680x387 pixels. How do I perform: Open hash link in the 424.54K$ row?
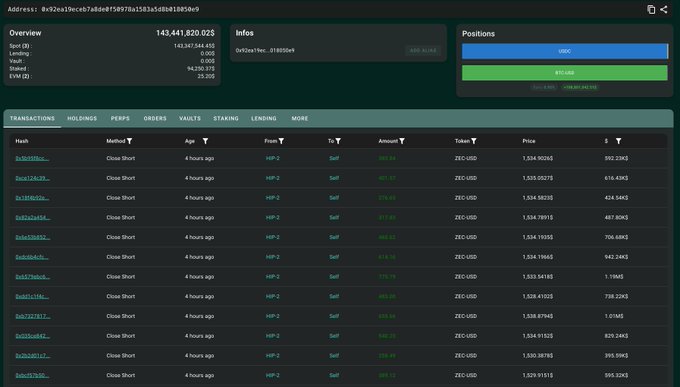(32, 198)
